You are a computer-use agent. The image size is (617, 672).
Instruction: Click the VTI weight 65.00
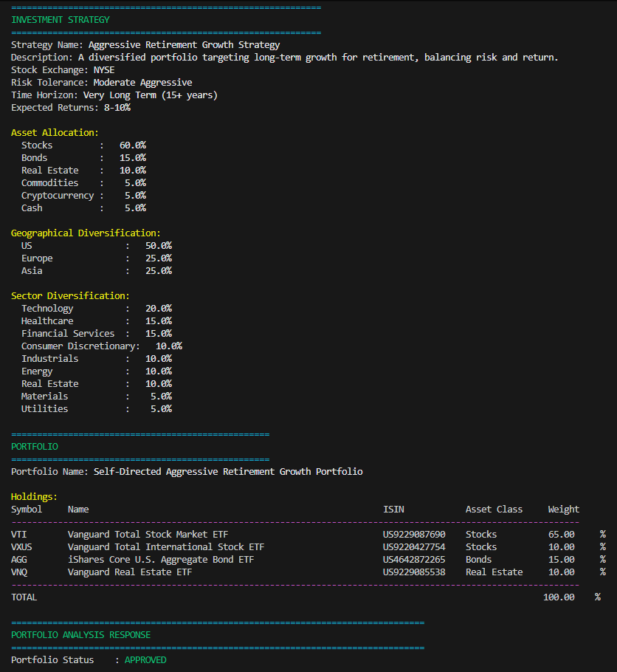pyautogui.click(x=562, y=535)
